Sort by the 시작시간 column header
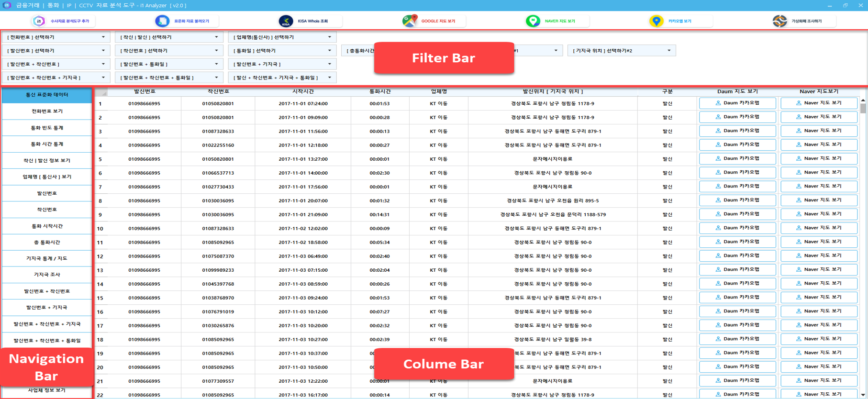The width and height of the screenshot is (868, 399). (303, 91)
